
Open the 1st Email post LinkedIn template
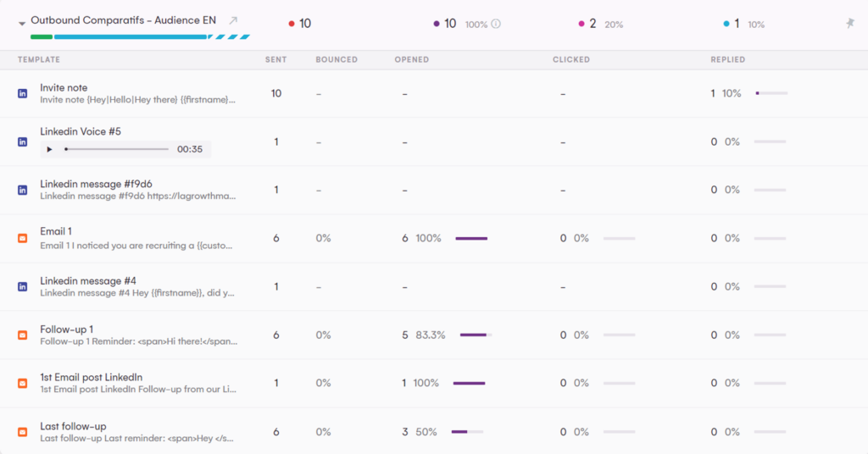click(x=91, y=377)
